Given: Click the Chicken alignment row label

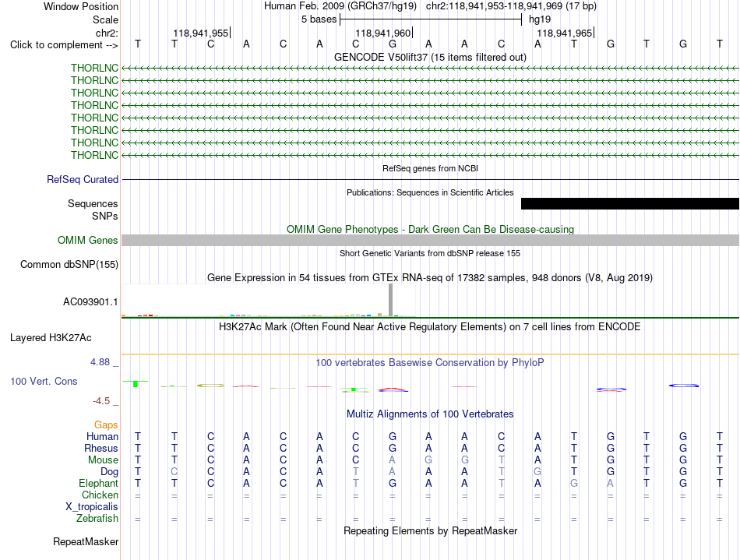Looking at the screenshot, I should click(x=100, y=495).
